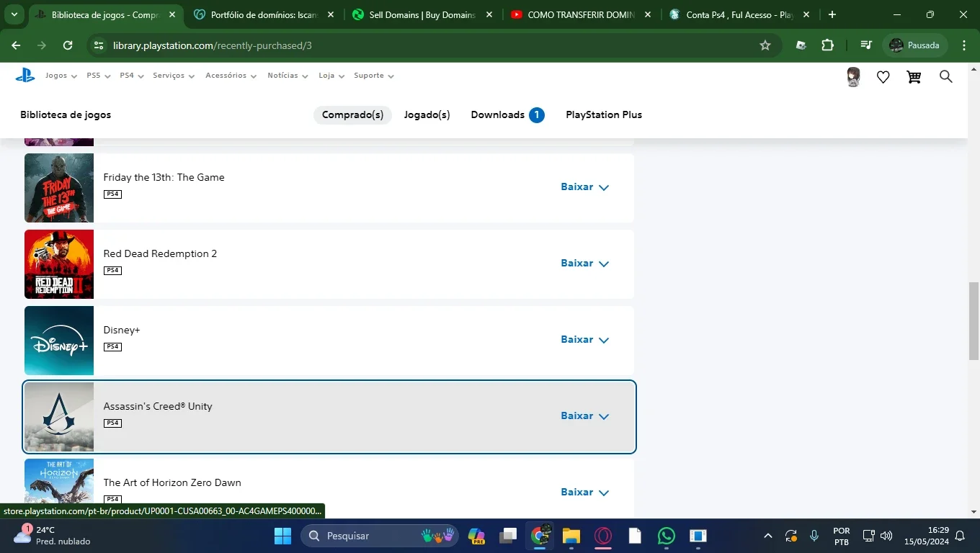The width and height of the screenshot is (980, 553).
Task: Expand the PS5 menu
Action: (x=99, y=76)
